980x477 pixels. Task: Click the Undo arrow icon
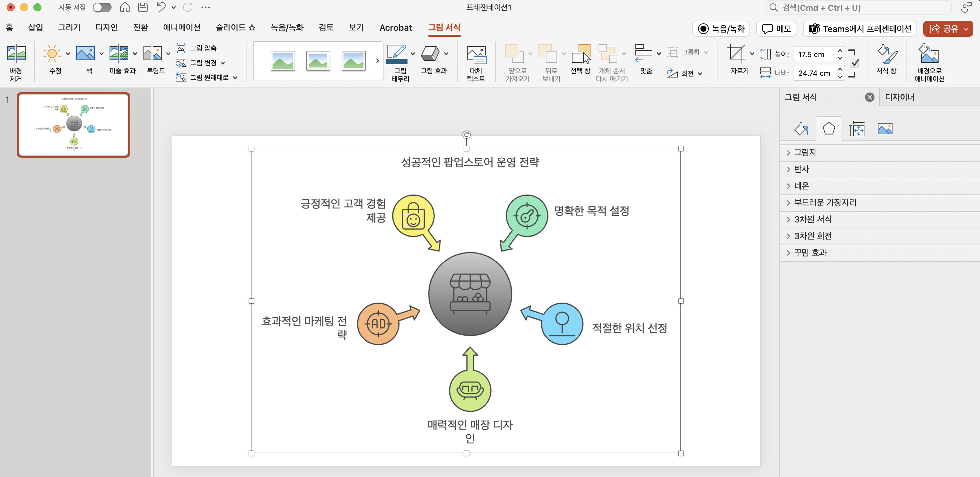tap(161, 7)
